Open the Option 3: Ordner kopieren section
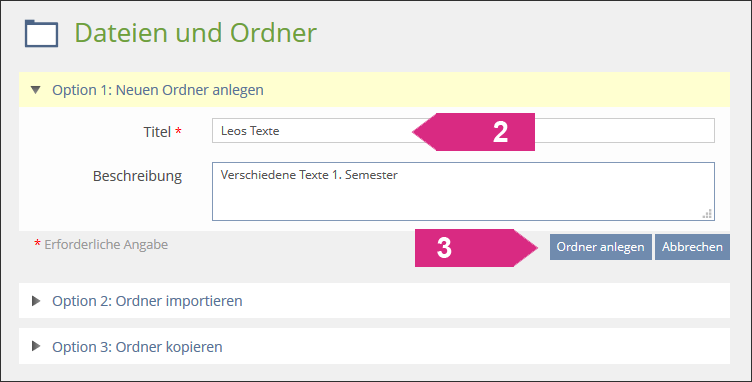 pos(374,346)
